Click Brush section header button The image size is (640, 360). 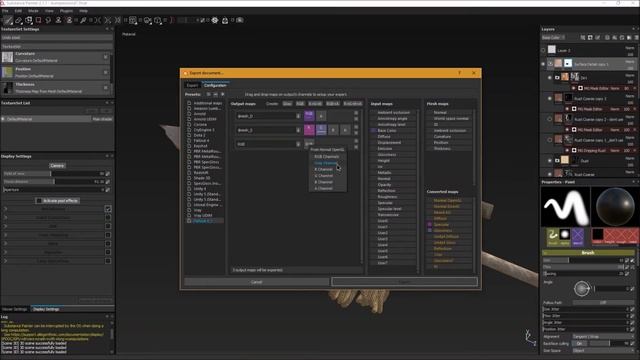tap(588, 253)
